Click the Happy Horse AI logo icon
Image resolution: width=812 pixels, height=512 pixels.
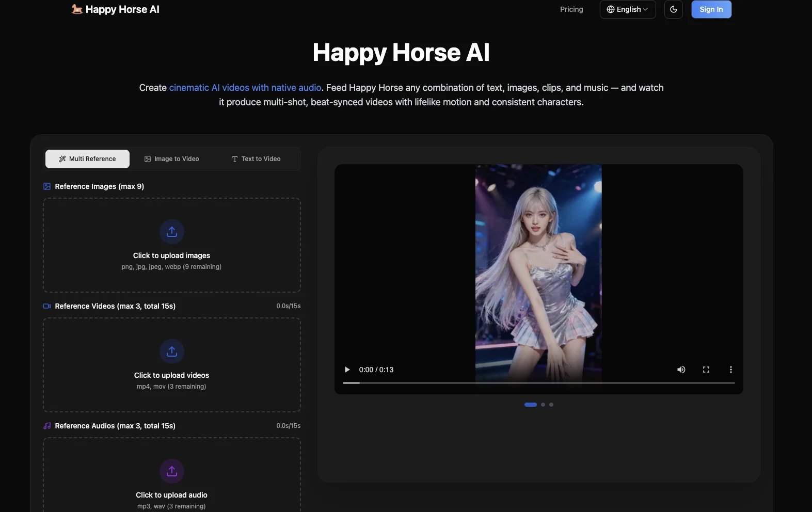click(x=77, y=9)
